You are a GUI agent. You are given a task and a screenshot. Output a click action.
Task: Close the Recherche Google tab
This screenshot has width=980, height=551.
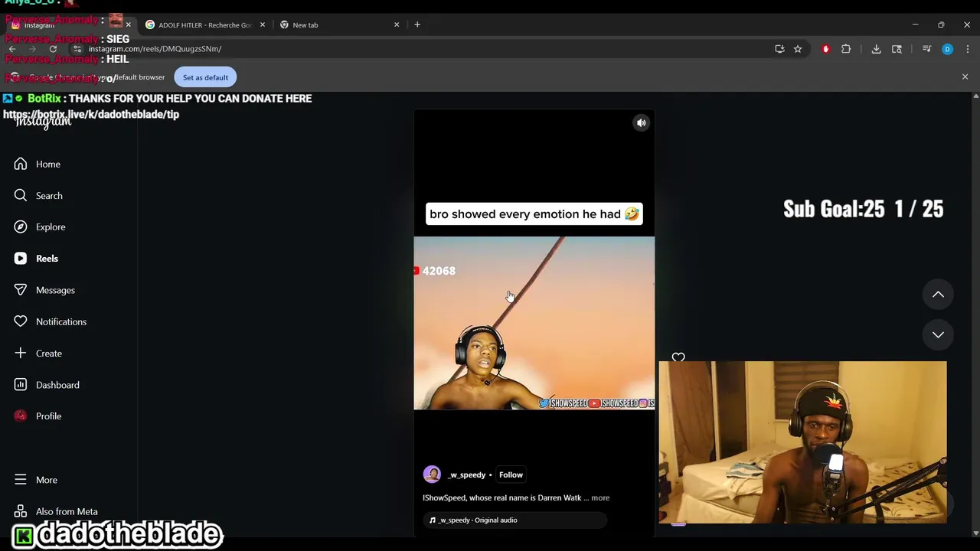263,25
